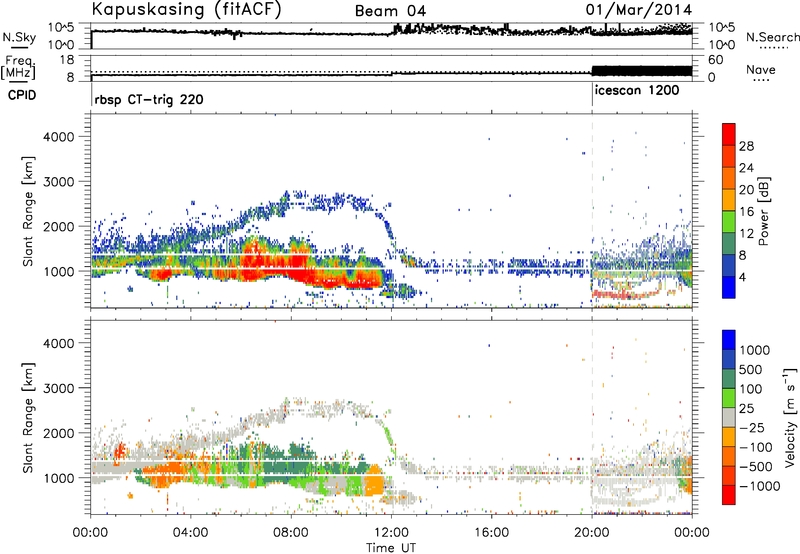The height and width of the screenshot is (554, 800).
Task: Click the "-1000" value on velocity scale
Action: coord(759,486)
